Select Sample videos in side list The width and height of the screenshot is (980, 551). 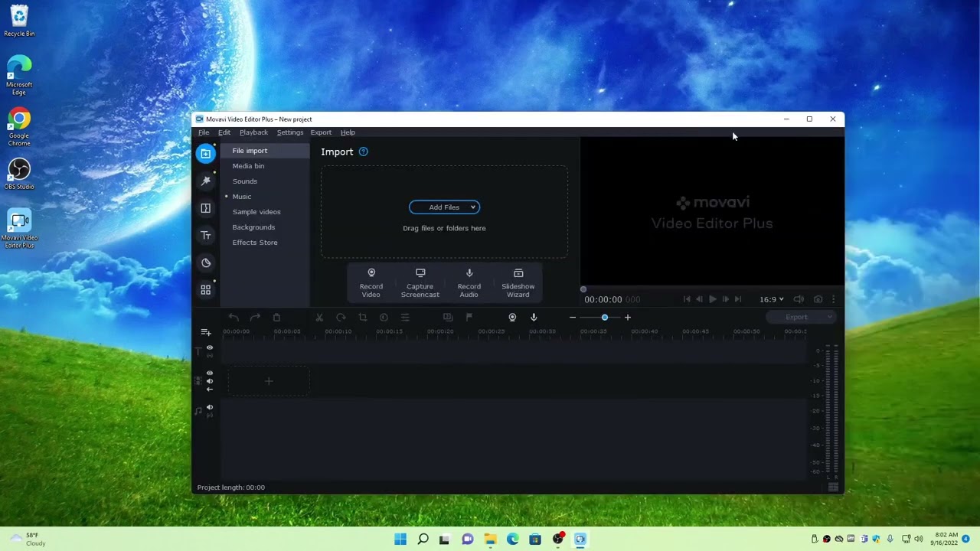(x=265, y=212)
